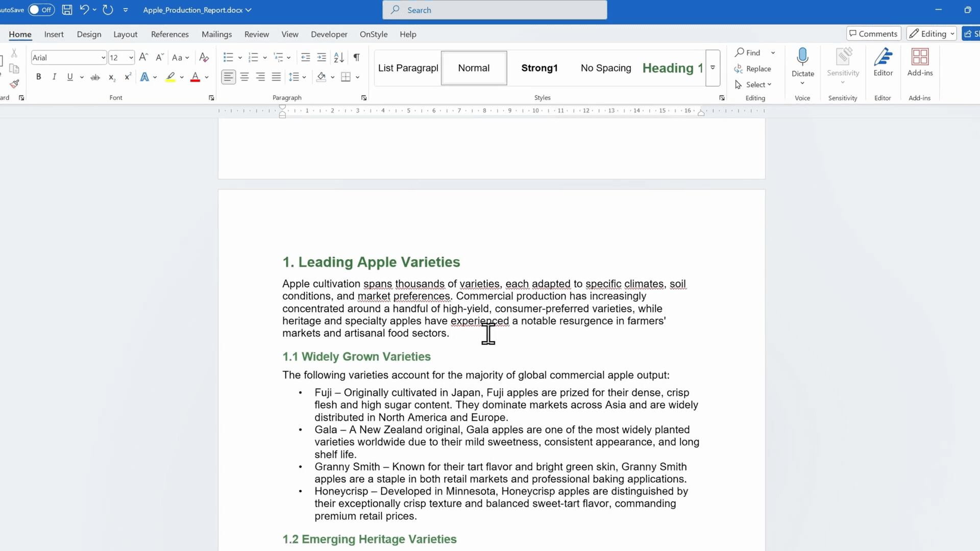980x551 pixels.
Task: Click the Save icon in title bar
Action: (67, 10)
